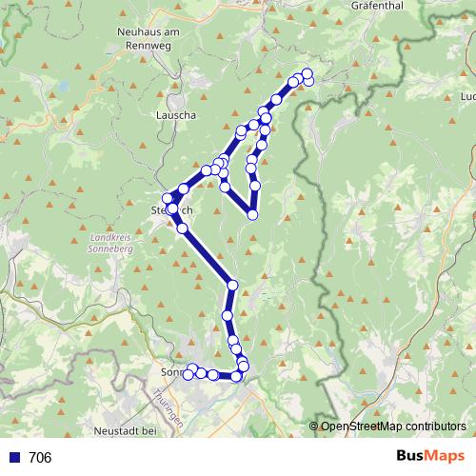Select the isolated stop marker between Steinach and Sonneberg
Viewport: 476px width, 476px height.
pos(228,315)
